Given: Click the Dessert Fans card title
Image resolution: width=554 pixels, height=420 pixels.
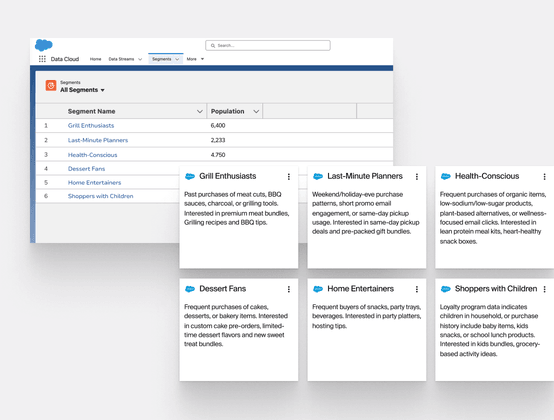Looking at the screenshot, I should (223, 289).
